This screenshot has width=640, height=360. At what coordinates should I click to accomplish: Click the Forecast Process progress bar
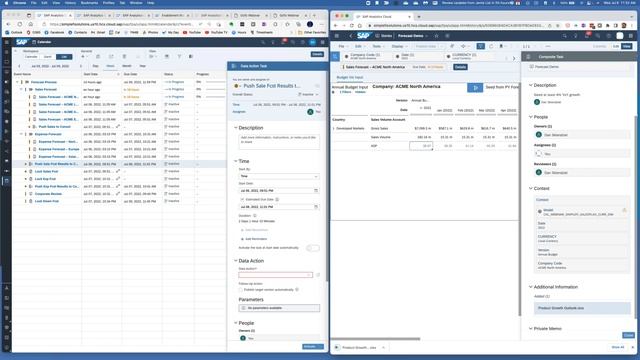click(215, 82)
